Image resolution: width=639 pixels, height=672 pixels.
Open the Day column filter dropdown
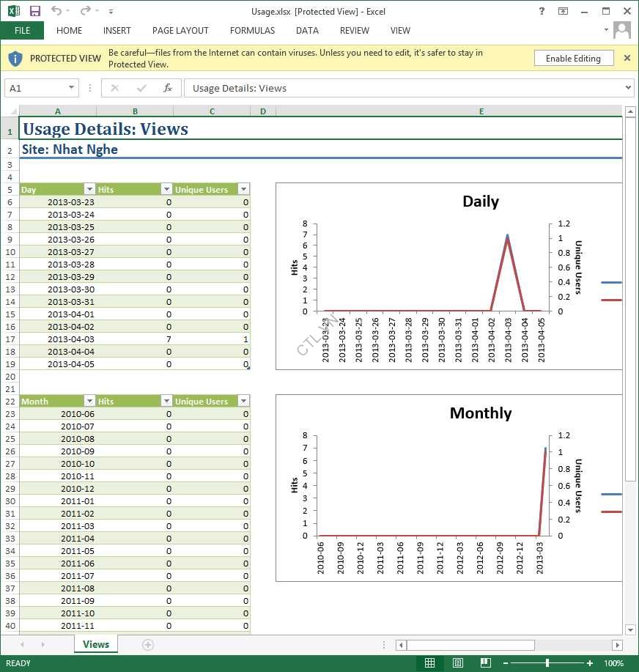[89, 190]
